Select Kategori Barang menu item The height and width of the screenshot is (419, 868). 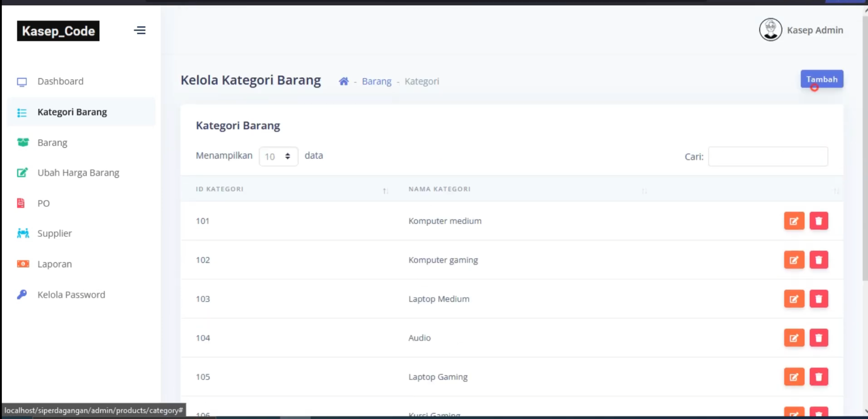tap(81, 112)
